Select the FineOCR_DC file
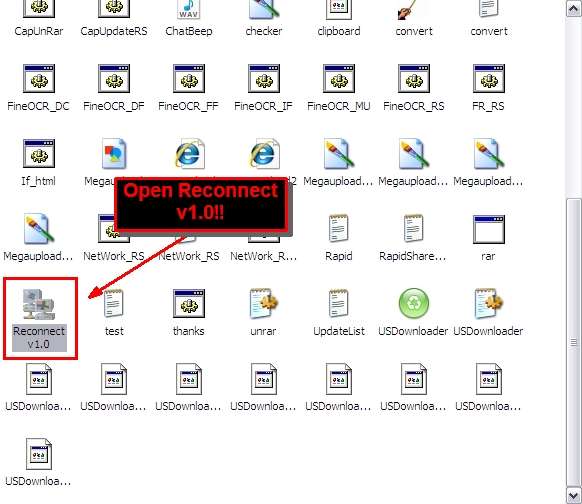The height and width of the screenshot is (504, 582). click(39, 79)
